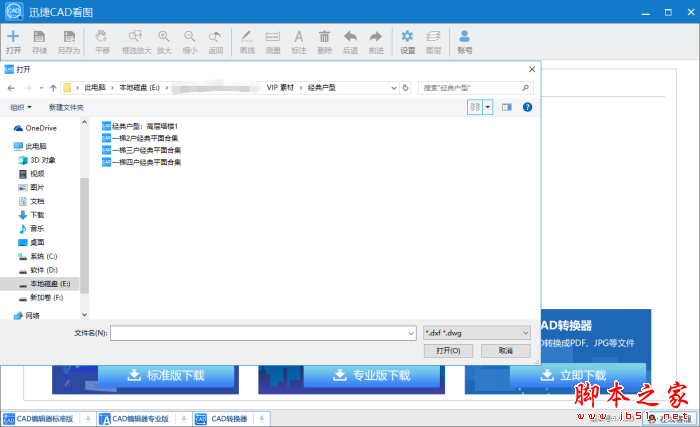This screenshot has width=700, height=427.
Task: Open the view options dropdown arrow
Action: tap(488, 106)
